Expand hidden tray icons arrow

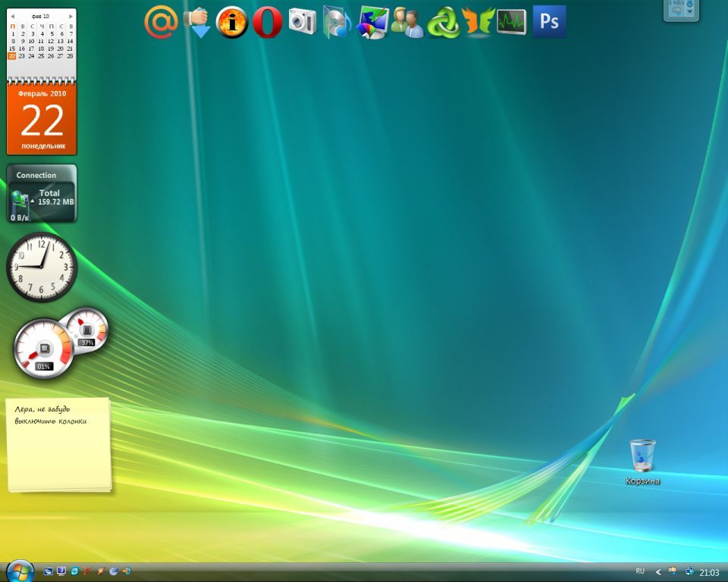(x=658, y=572)
